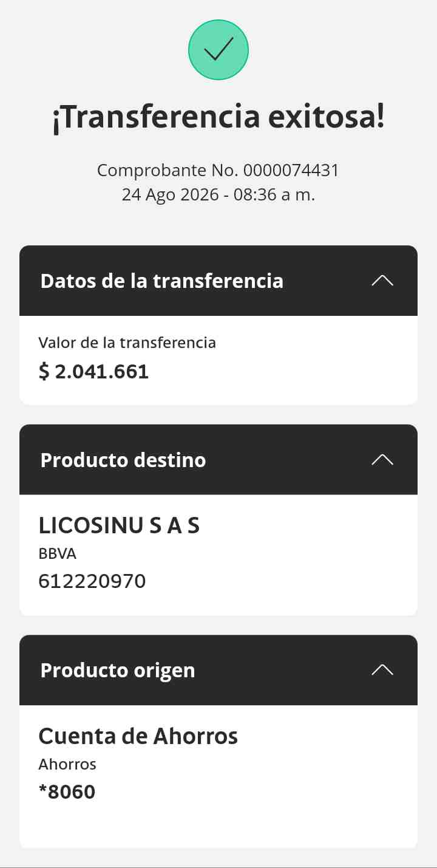Viewport: 437px width, 868px height.
Task: Select the Producto origen header
Action: pos(218,670)
